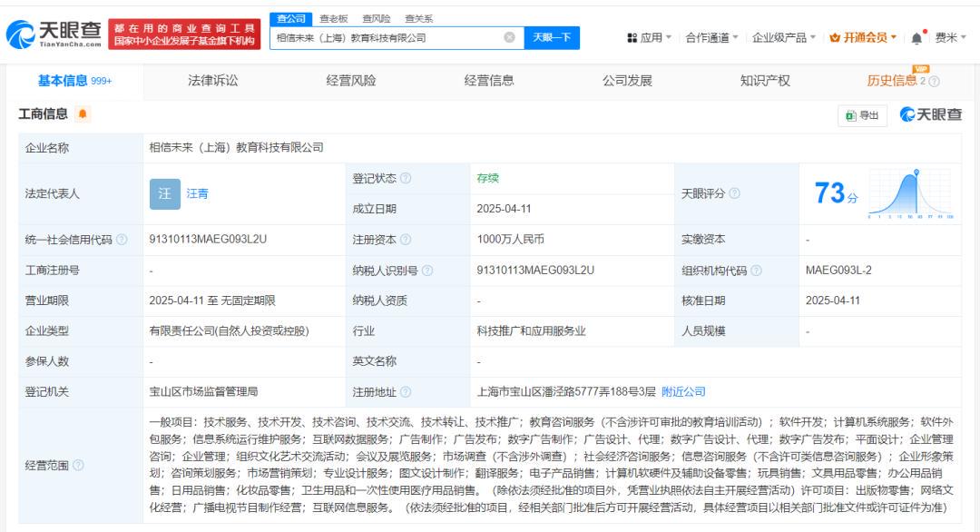Clear the search box with X icon
The height and width of the screenshot is (532, 980).
(509, 37)
